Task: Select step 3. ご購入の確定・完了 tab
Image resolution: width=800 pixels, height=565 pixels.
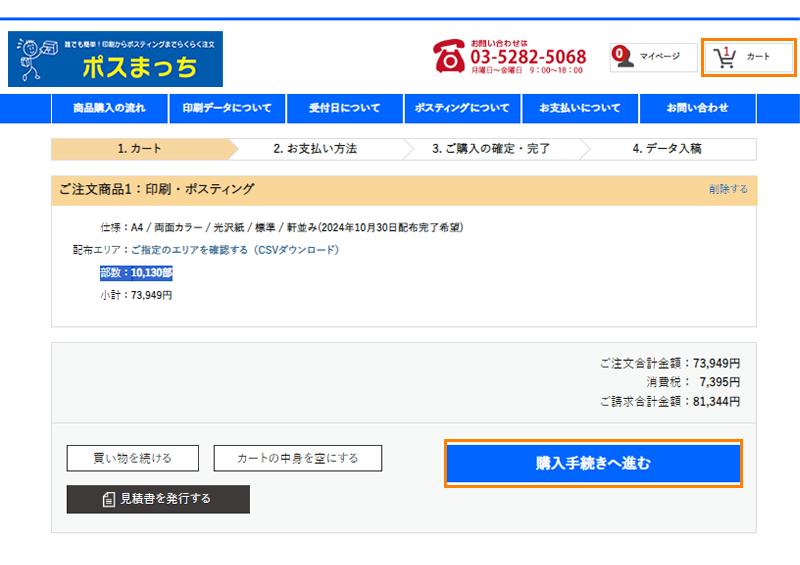Action: pos(491,149)
